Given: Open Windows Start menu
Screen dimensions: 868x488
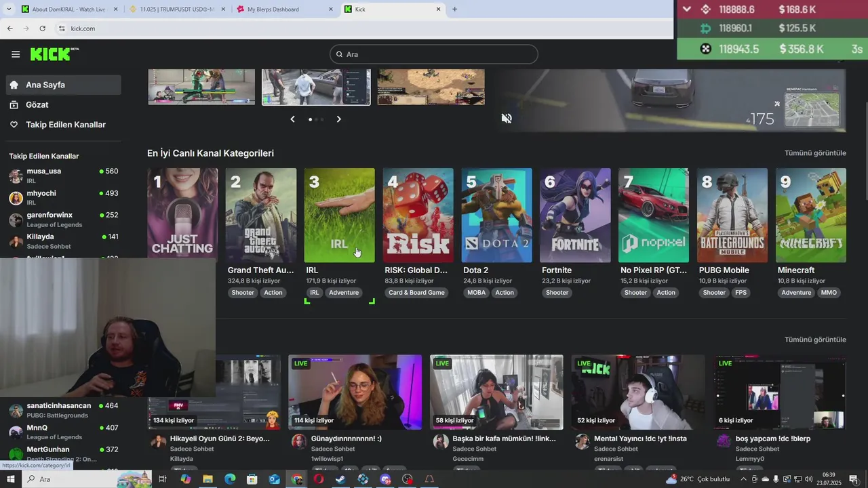Looking at the screenshot, I should 11,479.
